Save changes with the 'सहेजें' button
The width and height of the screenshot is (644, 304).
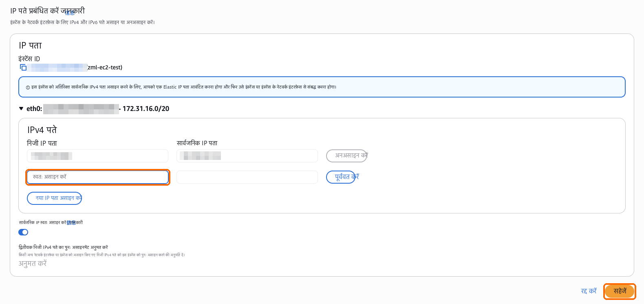(620, 291)
